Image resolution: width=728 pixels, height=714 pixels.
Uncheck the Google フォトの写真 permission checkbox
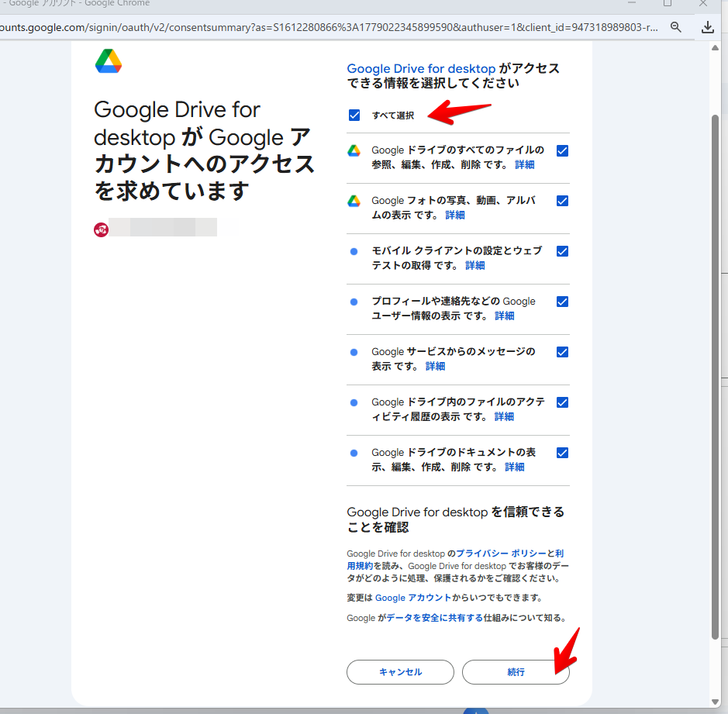tap(562, 201)
